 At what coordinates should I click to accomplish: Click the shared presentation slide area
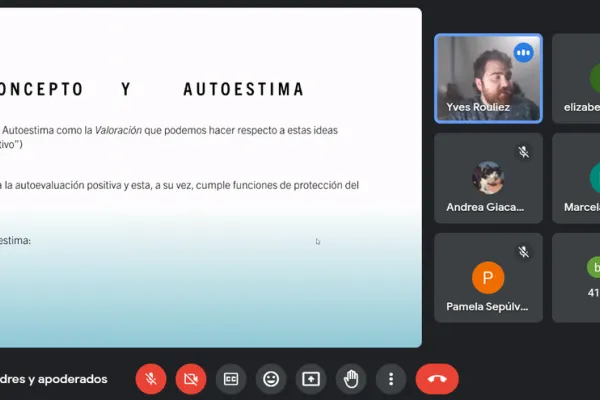(211, 178)
